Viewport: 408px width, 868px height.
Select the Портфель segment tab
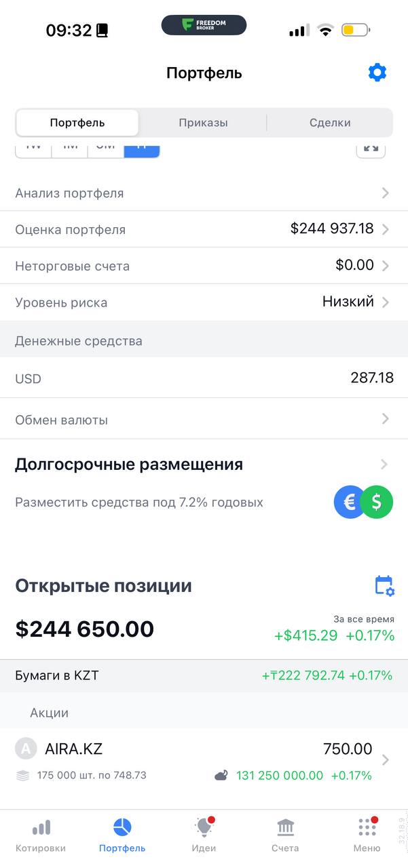click(77, 123)
